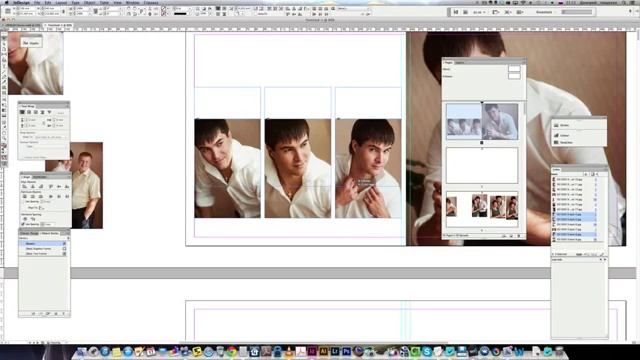The image size is (640, 360).
Task: Switch to the tab next to Pages
Action: (460, 62)
